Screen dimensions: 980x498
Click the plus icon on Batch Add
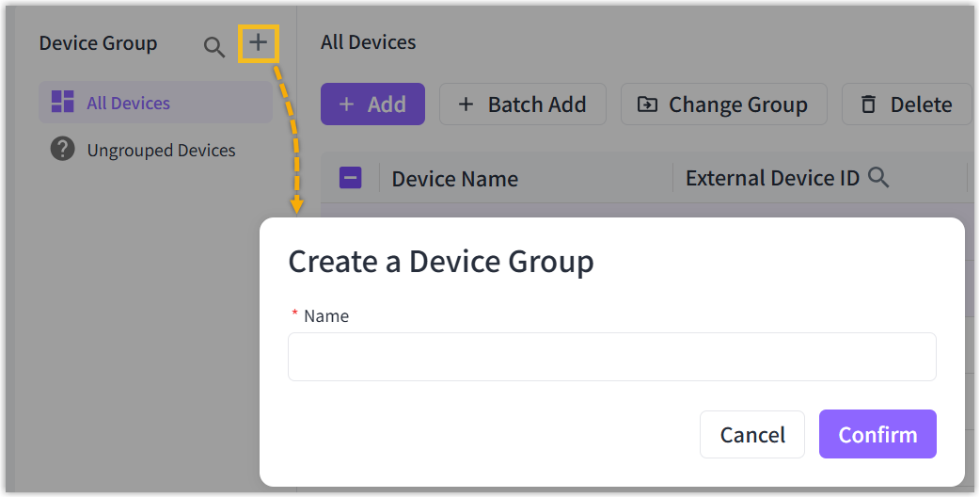click(x=466, y=104)
